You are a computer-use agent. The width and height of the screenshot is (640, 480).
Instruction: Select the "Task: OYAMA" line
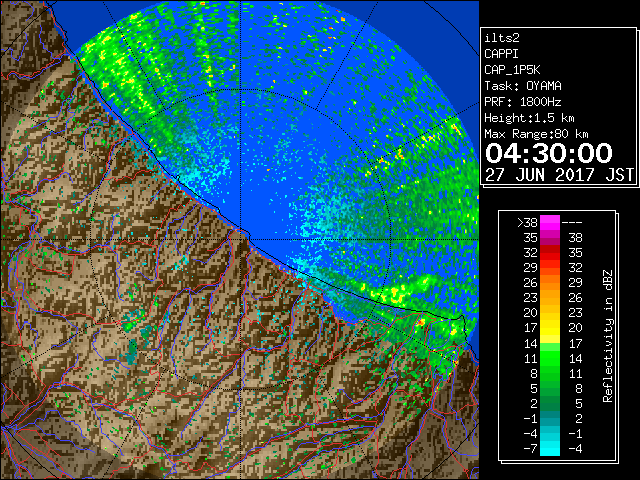[523, 86]
